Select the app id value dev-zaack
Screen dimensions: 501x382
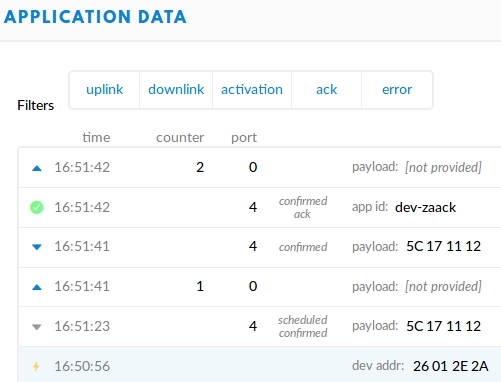click(425, 207)
